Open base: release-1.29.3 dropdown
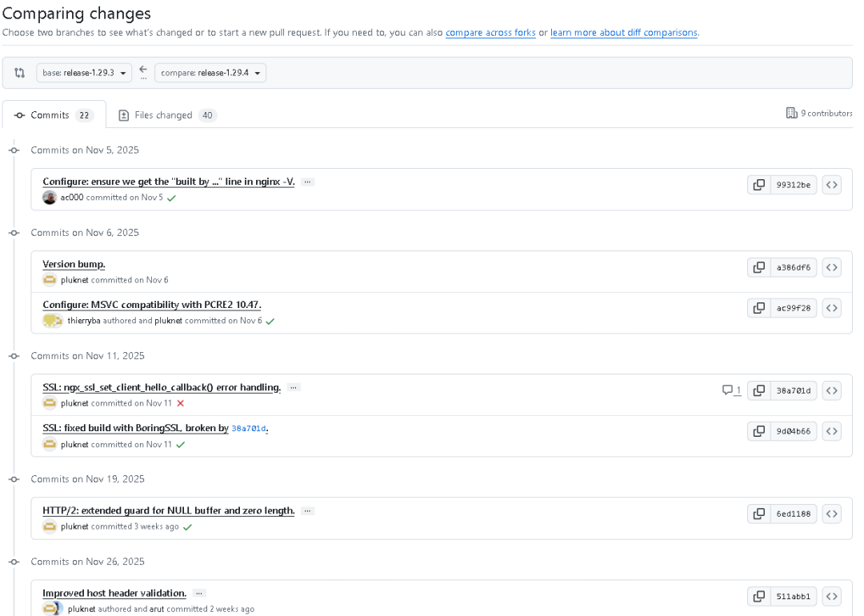 pyautogui.click(x=84, y=73)
